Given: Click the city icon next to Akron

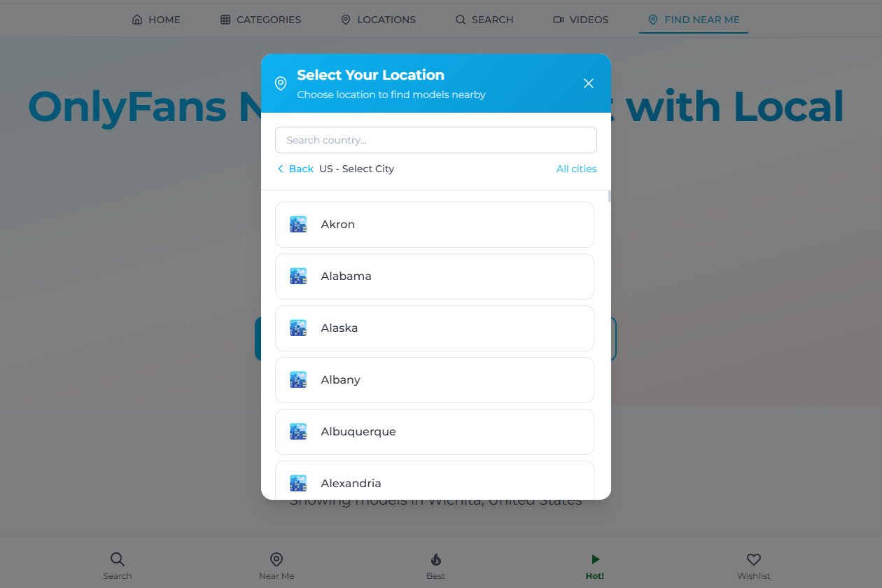Looking at the screenshot, I should click(298, 225).
